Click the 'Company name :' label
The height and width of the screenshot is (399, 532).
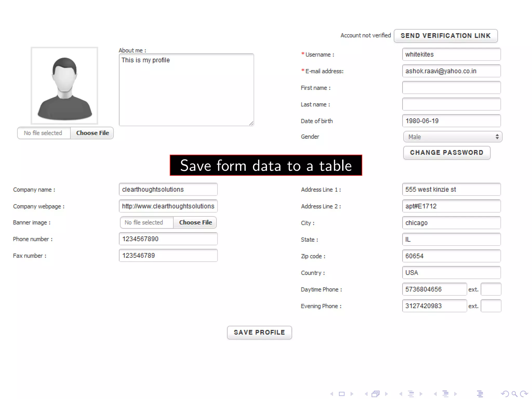point(34,190)
